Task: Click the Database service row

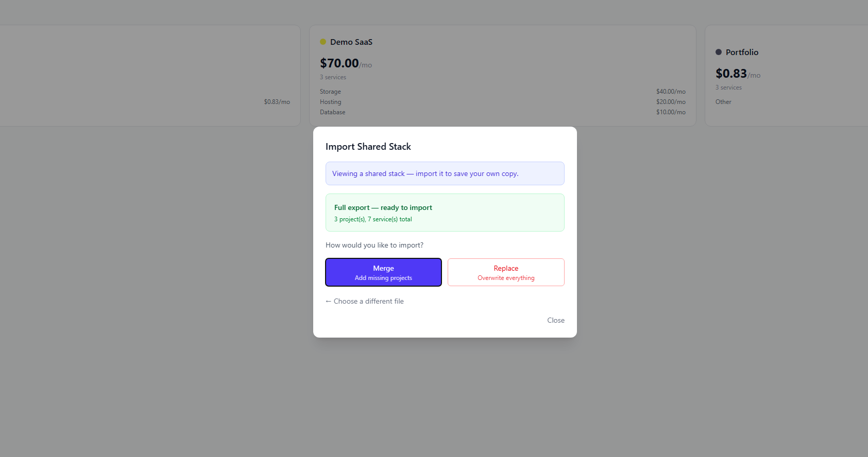Action: (x=332, y=112)
